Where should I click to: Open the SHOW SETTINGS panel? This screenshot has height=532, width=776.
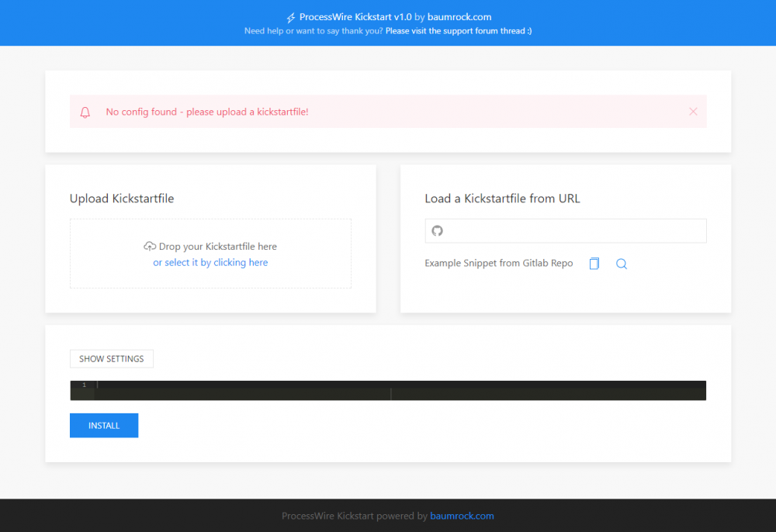pyautogui.click(x=111, y=358)
